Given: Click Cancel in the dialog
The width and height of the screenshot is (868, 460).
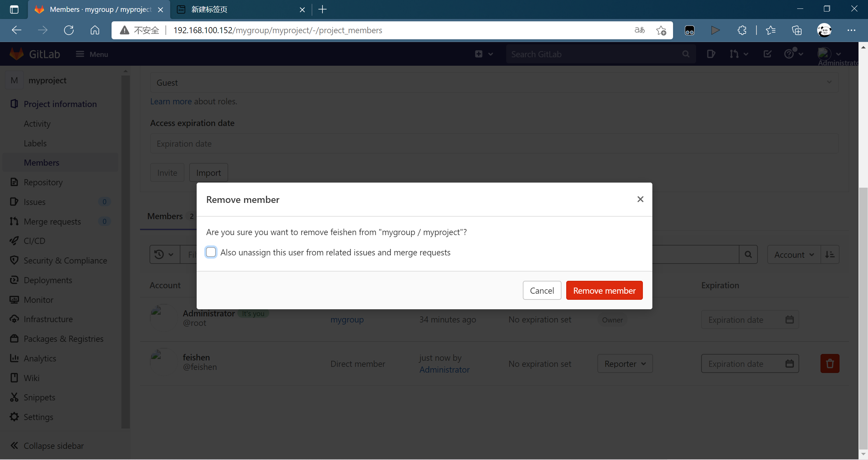Looking at the screenshot, I should point(541,290).
